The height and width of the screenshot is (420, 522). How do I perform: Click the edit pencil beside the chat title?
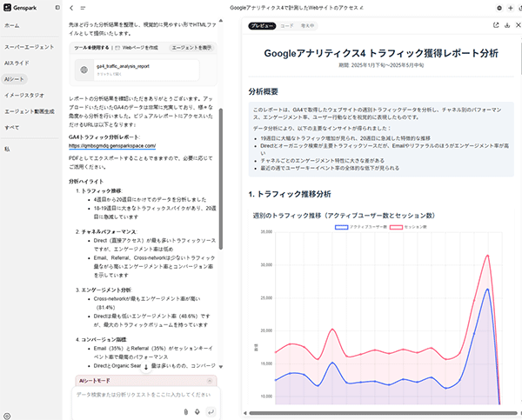coord(362,8)
